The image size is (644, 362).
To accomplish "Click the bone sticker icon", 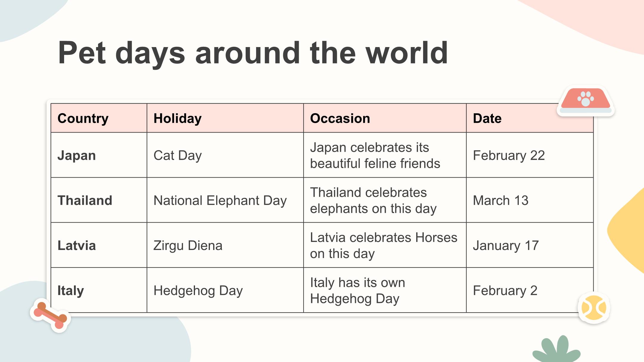I will coord(50,315).
